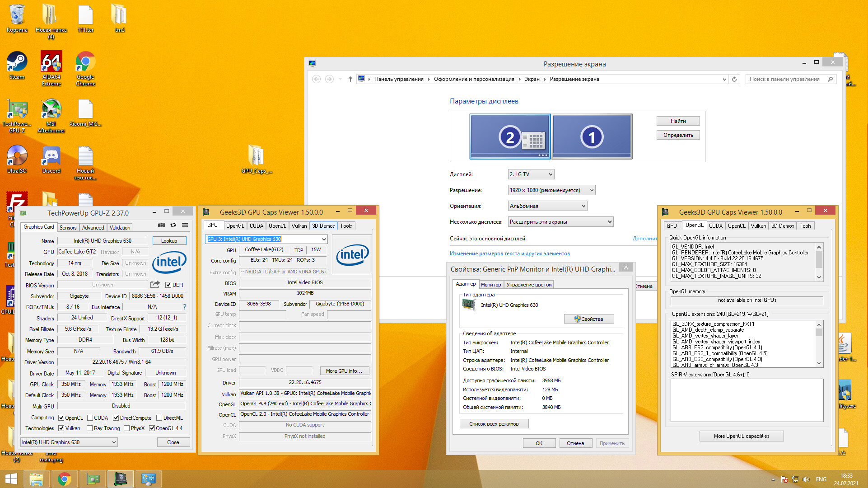The width and height of the screenshot is (868, 488).
Task: Click the Windows Start button
Action: [11, 479]
